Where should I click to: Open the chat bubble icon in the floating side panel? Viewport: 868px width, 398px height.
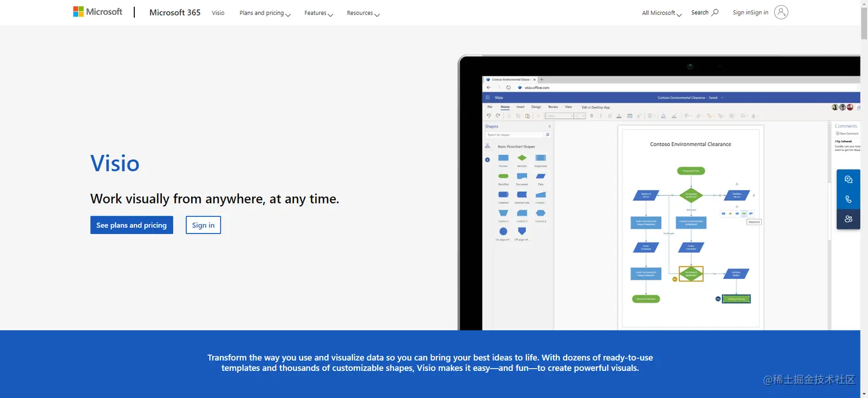pos(848,180)
